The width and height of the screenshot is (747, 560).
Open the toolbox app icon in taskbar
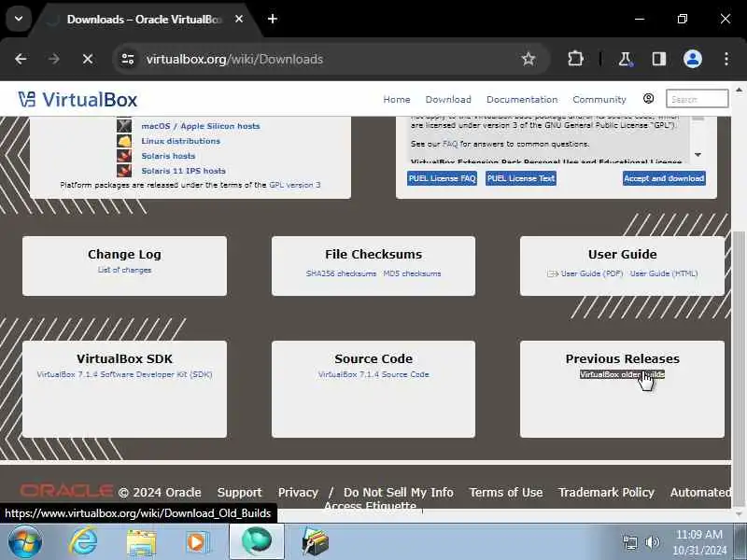[x=315, y=542]
